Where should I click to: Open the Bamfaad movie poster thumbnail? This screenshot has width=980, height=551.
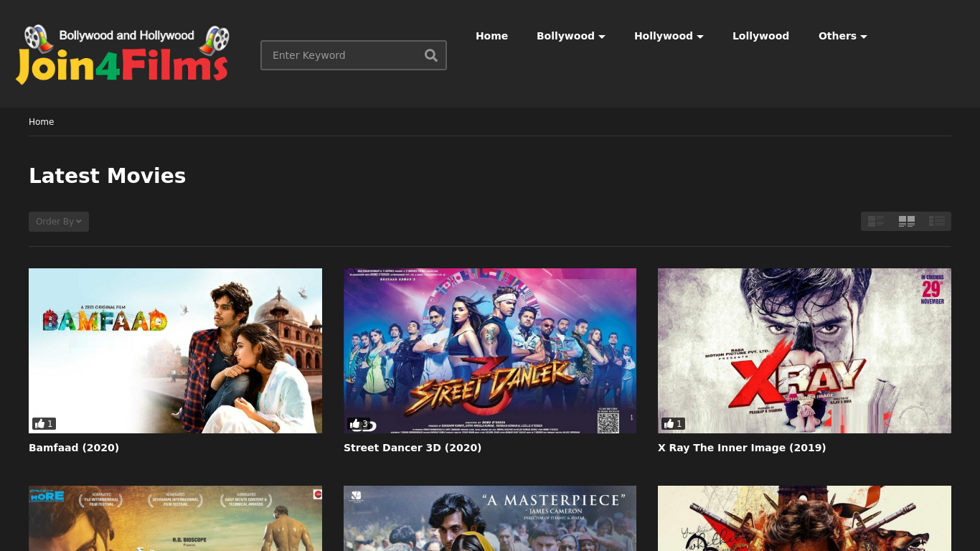click(175, 351)
